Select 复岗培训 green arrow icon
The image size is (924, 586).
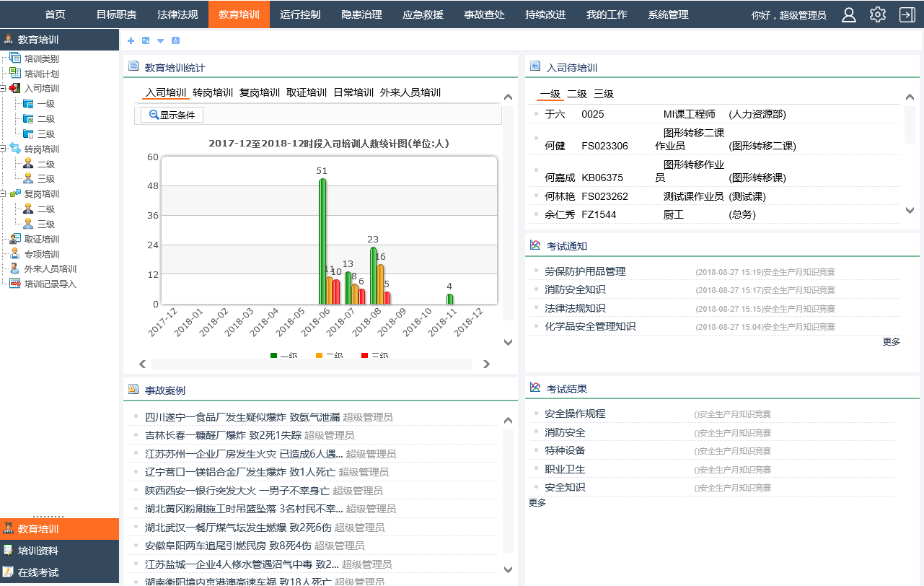click(15, 193)
